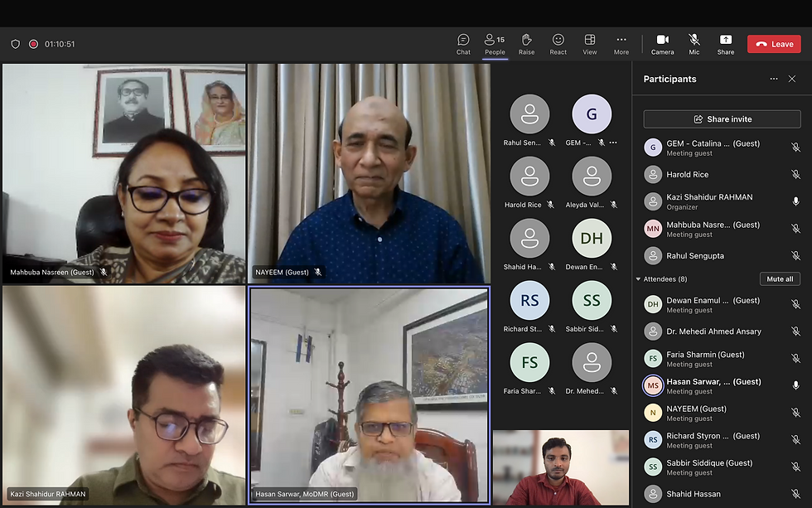Viewport: 812px width, 508px height.
Task: Click the shield security icon
Action: point(16,44)
